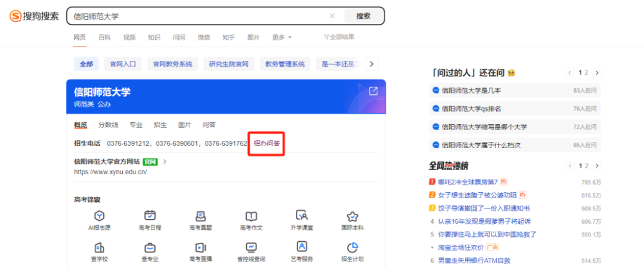Expand arrow next to official website title
Viewport: 644px width, 268px height.
click(x=165, y=162)
